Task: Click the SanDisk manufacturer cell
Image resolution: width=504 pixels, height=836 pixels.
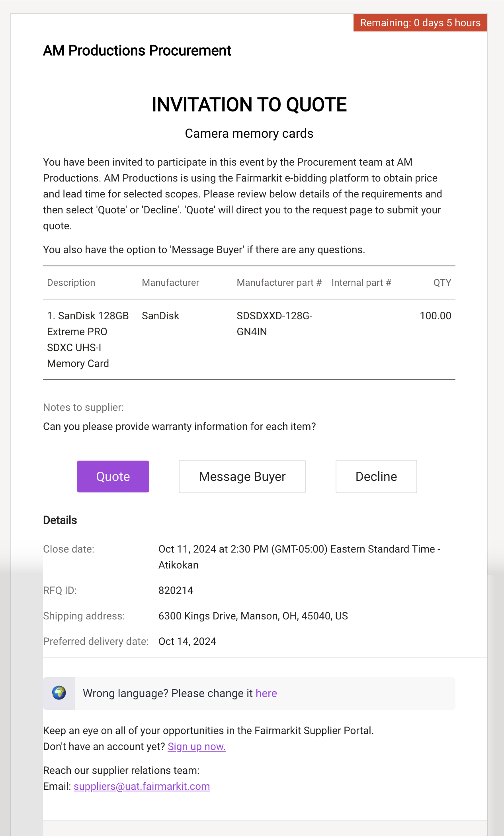Action: pos(160,316)
